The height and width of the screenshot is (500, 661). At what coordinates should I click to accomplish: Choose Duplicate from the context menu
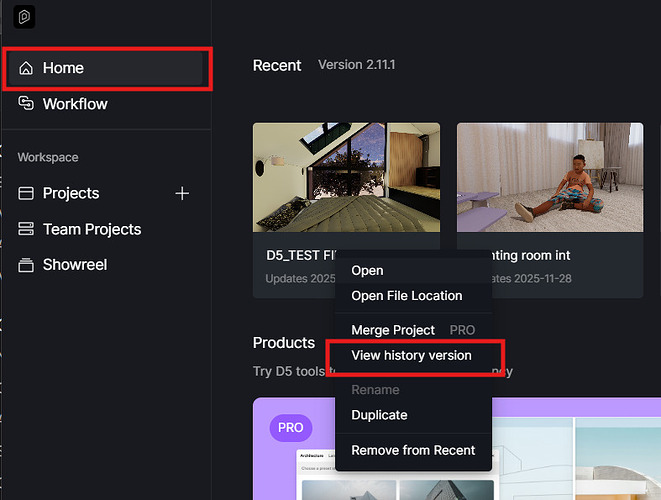click(379, 415)
